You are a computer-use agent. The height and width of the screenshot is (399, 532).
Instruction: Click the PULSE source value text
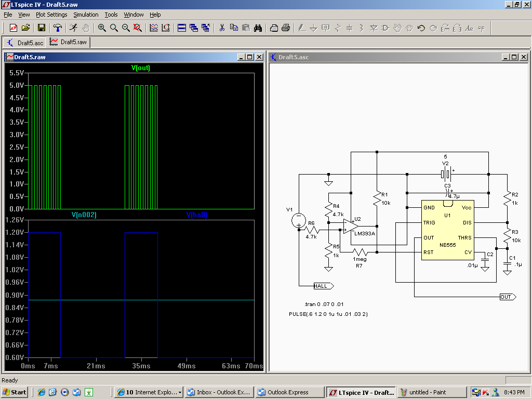(x=328, y=314)
